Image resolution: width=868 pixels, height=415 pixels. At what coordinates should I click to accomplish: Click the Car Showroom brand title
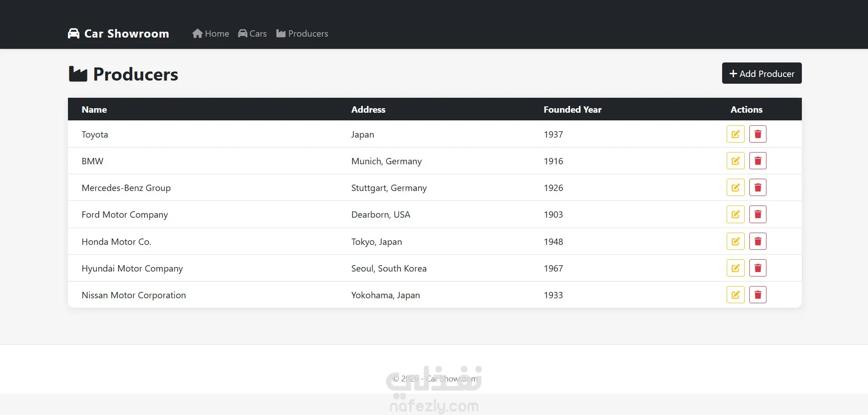pos(126,33)
